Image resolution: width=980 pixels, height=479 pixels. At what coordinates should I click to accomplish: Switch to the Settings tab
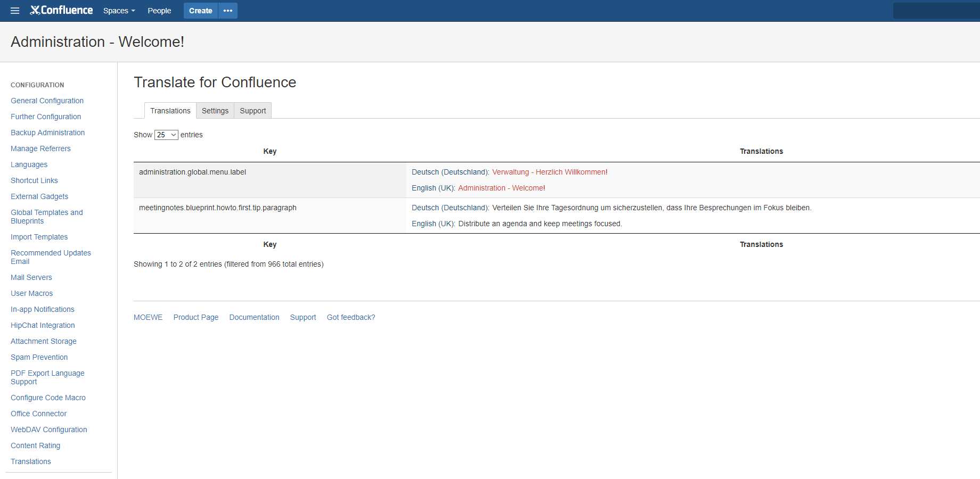pos(215,111)
